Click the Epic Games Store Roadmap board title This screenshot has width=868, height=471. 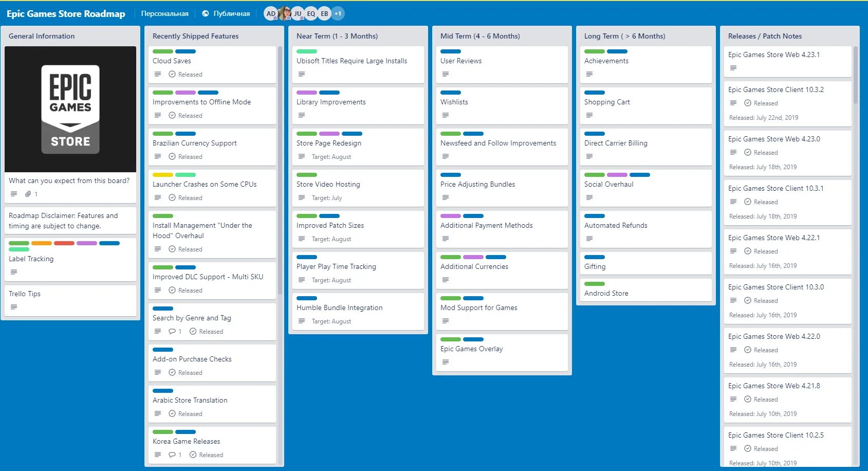(66, 14)
